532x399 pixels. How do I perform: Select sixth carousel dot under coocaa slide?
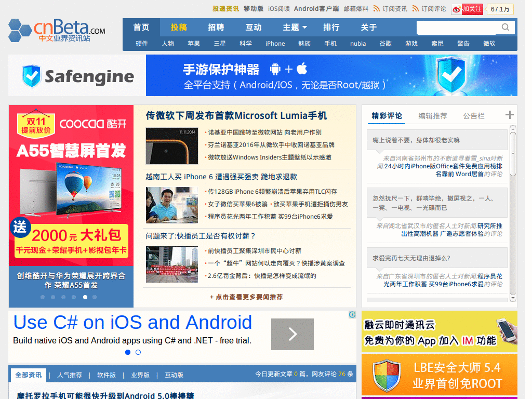(x=95, y=297)
